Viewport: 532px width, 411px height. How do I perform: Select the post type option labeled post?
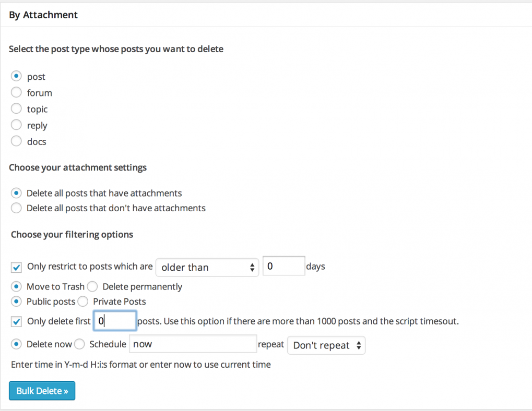point(16,76)
